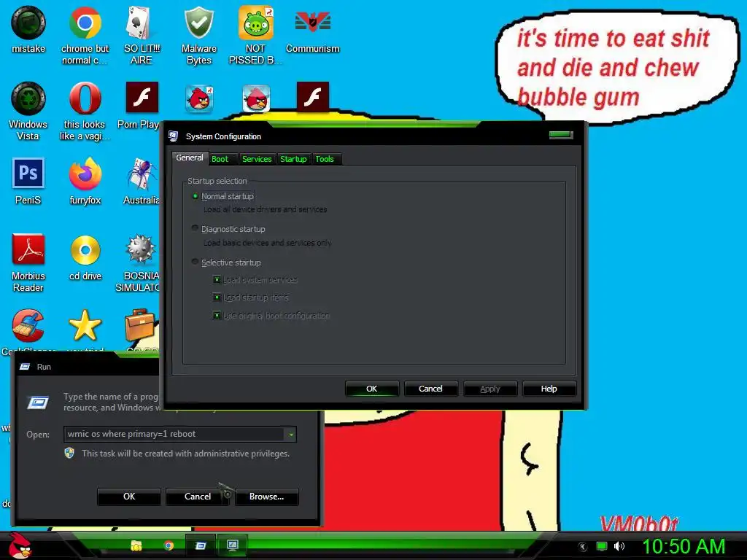Open the rightmost Flash icon on desktop
Viewport: 747px width, 560px height.
[312, 97]
